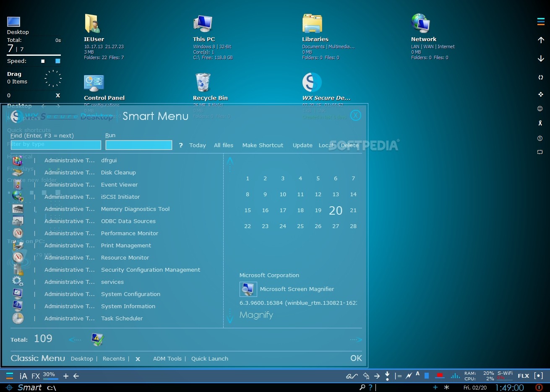Click the smiley face icon in the right sidebar

coord(540,109)
